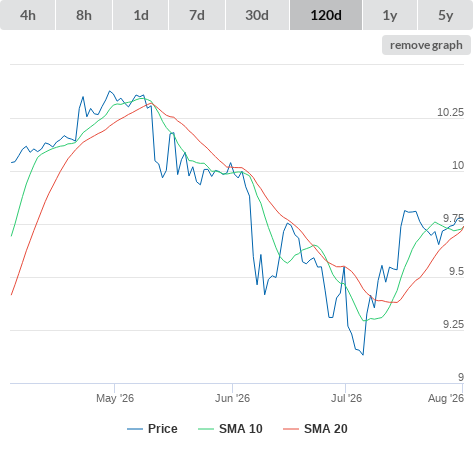Click the May '26 axis label
This screenshot has height=455, width=474.
115,398
